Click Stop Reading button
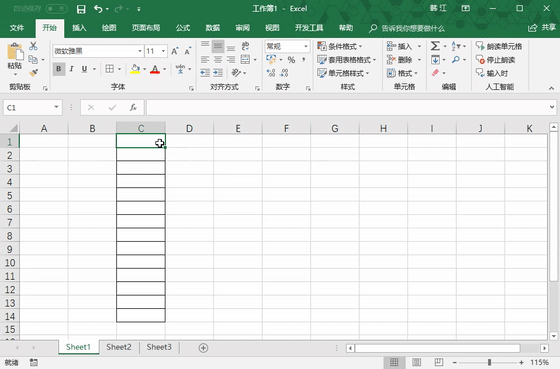Image resolution: width=560 pixels, height=369 pixels. click(x=495, y=60)
